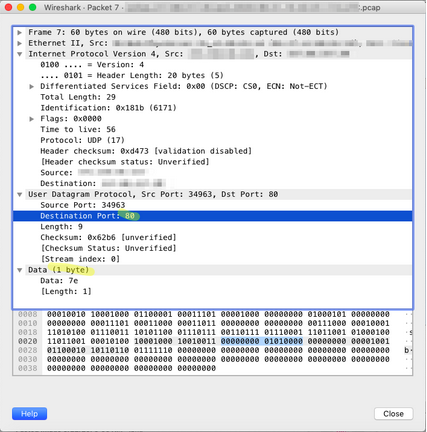Click the Help button
The height and width of the screenshot is (432, 427).
point(29,414)
